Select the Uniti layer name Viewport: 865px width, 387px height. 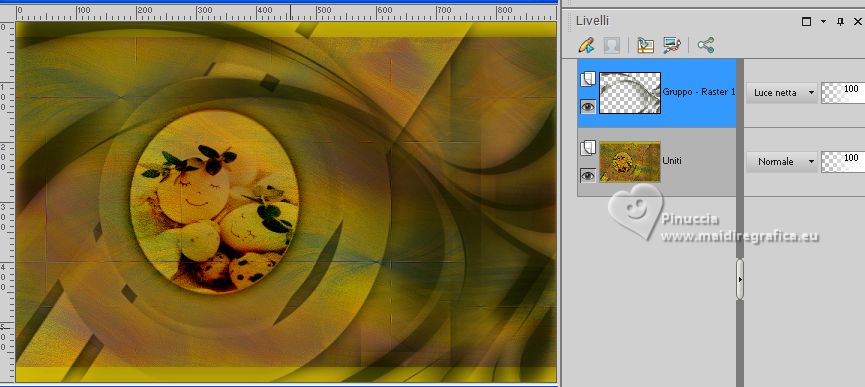tap(672, 160)
